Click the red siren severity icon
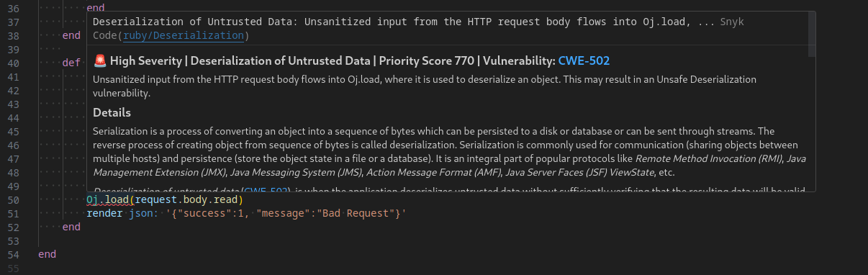This screenshot has width=868, height=275. pos(100,61)
